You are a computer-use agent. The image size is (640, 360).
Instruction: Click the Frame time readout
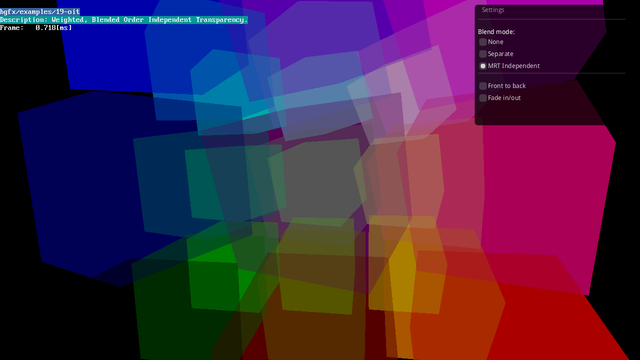pyautogui.click(x=36, y=28)
